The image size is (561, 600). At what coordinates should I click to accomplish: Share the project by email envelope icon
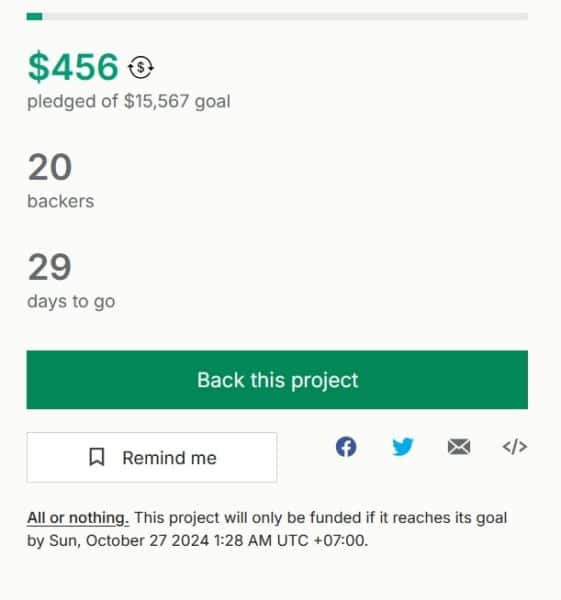459,447
